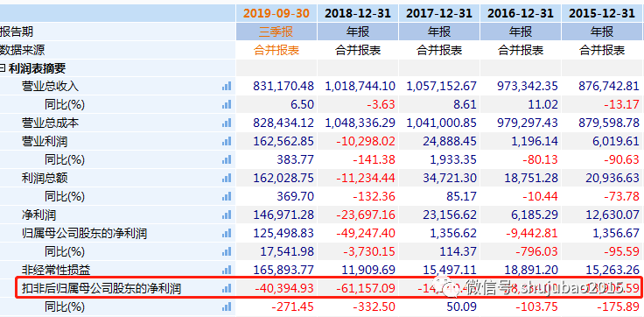644x317 pixels.
Task: Click the 数据来源 row label
Action: click(x=22, y=50)
